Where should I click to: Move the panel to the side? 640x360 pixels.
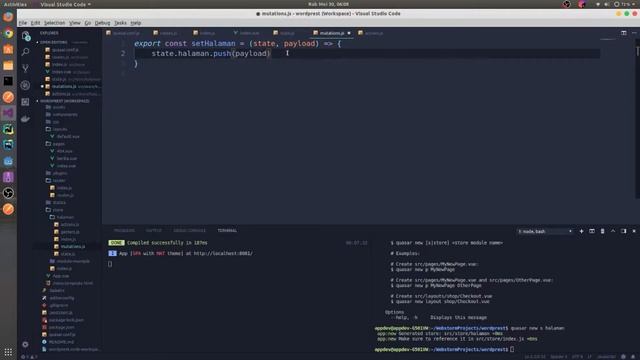pos(623,231)
